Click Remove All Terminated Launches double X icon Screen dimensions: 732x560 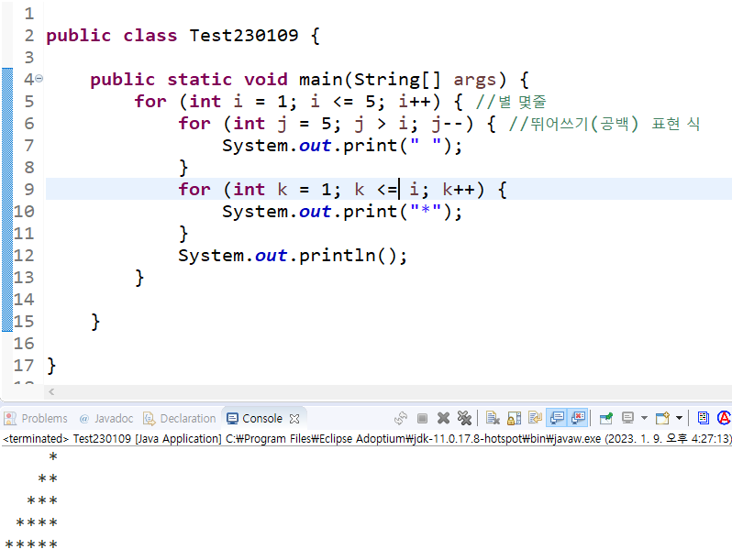(x=464, y=418)
